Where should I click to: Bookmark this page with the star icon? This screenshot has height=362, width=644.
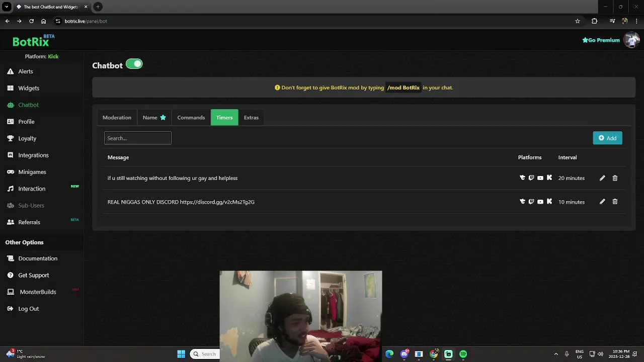[x=578, y=21]
